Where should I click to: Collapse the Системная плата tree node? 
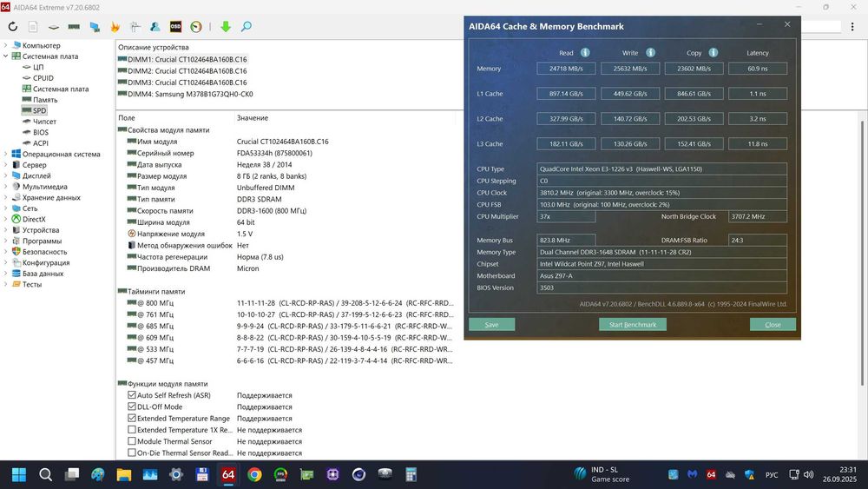(5, 56)
